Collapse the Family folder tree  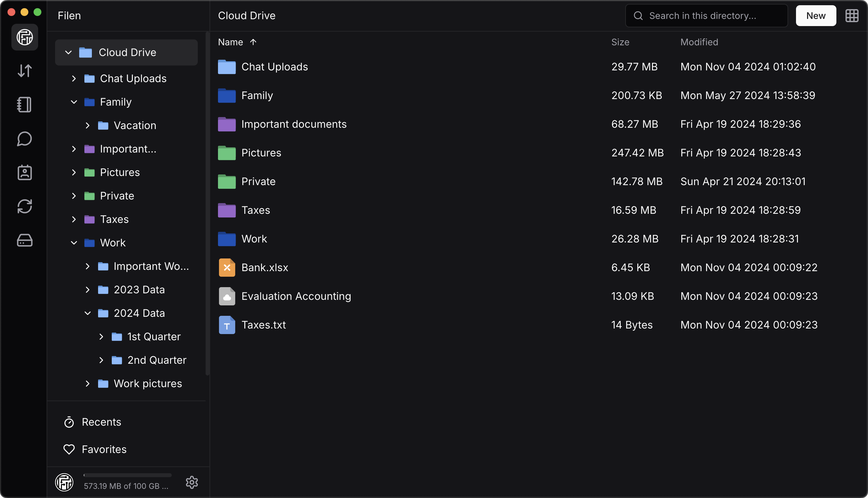[x=74, y=102]
